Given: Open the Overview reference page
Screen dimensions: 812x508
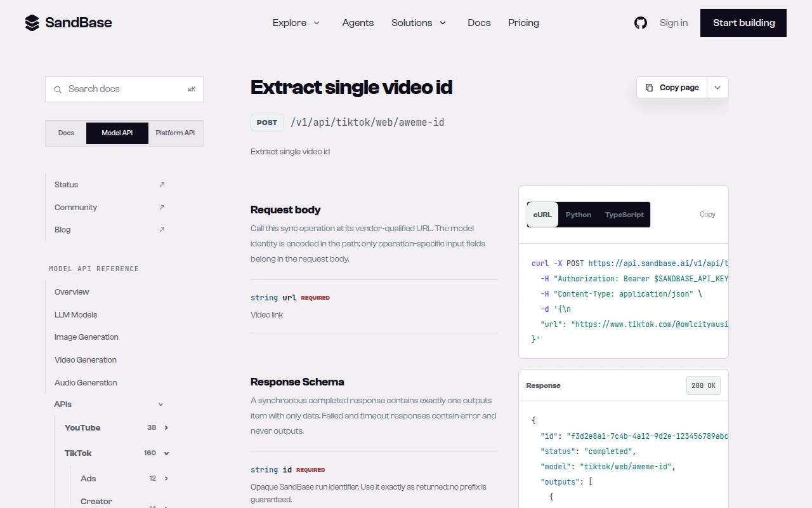Looking at the screenshot, I should coord(72,292).
